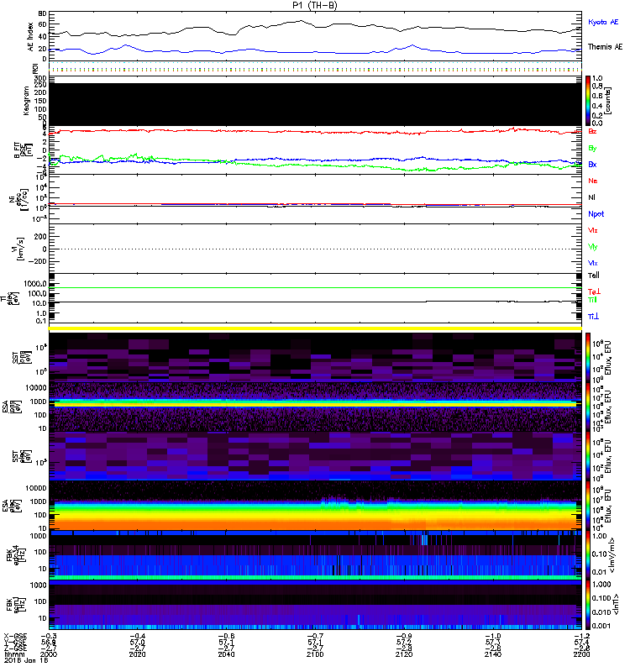This screenshot has height=672, width=630.
Task: Click the red Bz legend label
Action: pyautogui.click(x=592, y=131)
